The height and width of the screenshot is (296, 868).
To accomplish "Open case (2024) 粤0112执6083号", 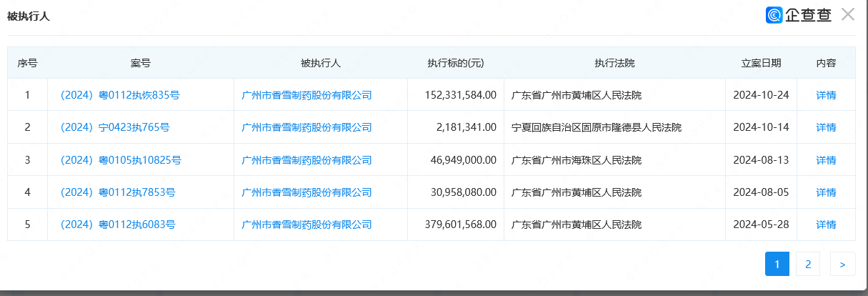I will pyautogui.click(x=116, y=225).
